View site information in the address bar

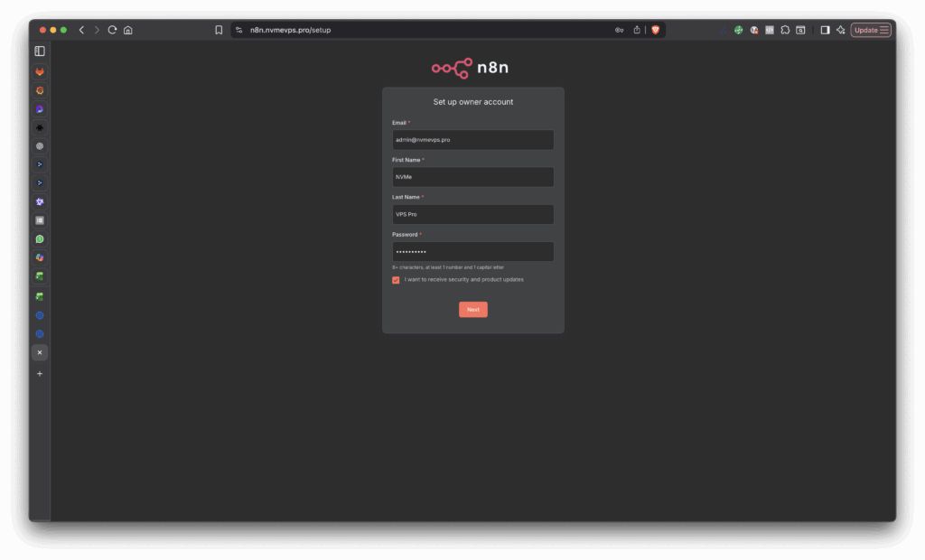coord(239,30)
